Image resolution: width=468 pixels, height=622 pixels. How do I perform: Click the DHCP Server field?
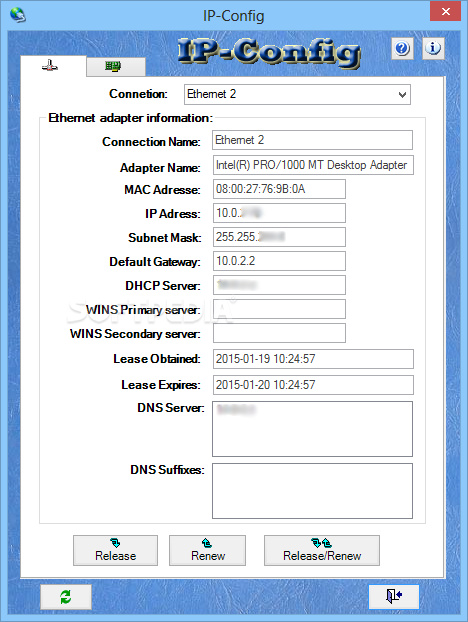[x=279, y=285]
